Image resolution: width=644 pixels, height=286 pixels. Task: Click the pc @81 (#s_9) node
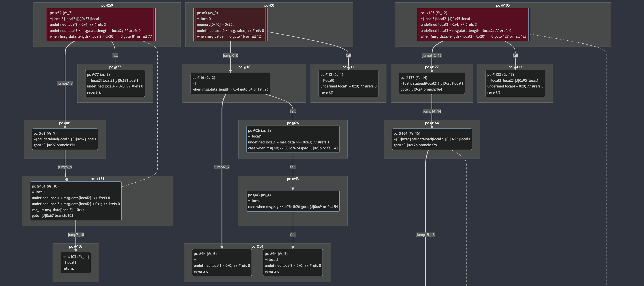tap(65, 139)
